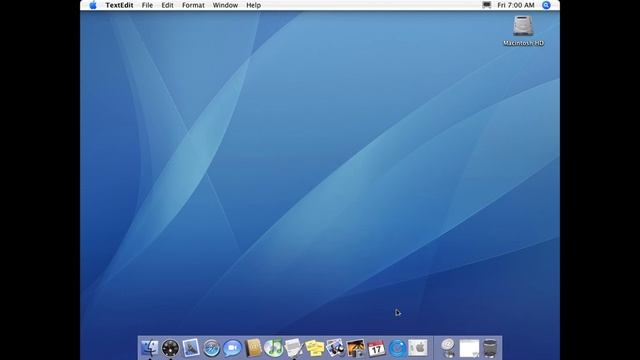
Task: Launch Dashboard from the Dock
Action: 170,348
